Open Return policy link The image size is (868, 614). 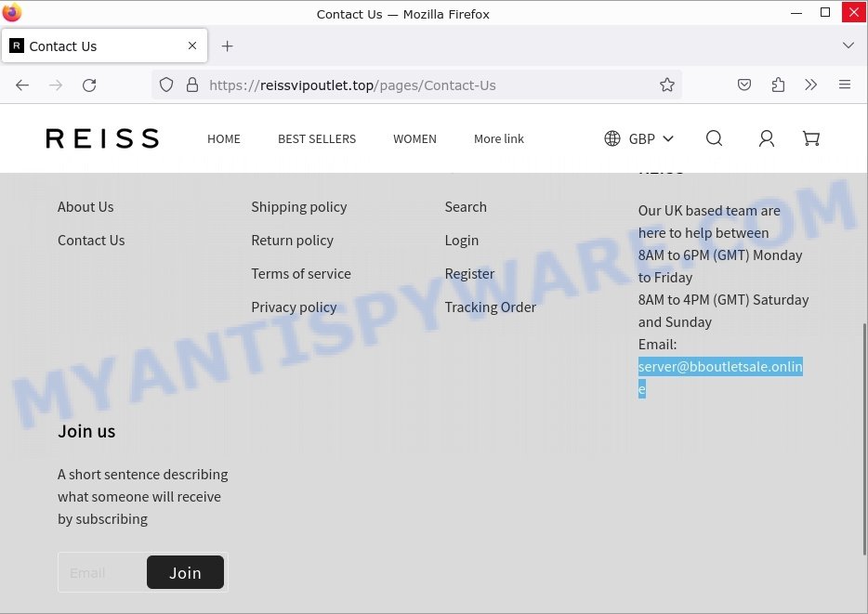pos(293,240)
